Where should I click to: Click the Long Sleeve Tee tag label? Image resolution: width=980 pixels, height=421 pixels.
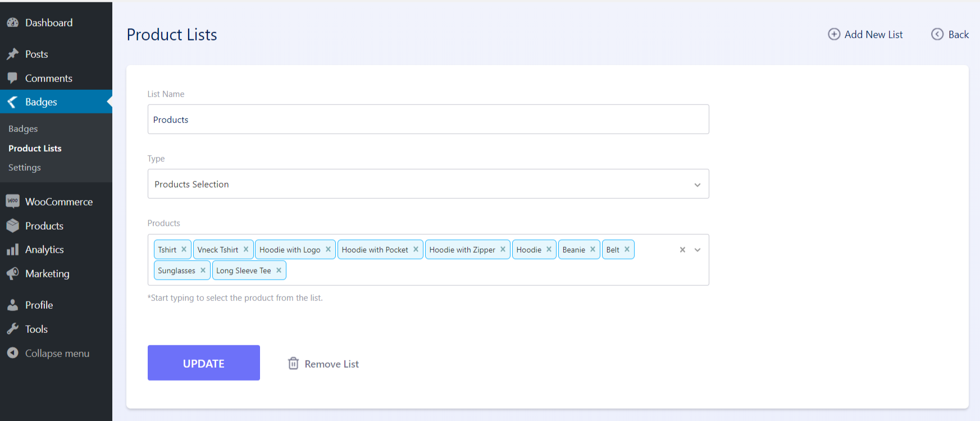(244, 271)
